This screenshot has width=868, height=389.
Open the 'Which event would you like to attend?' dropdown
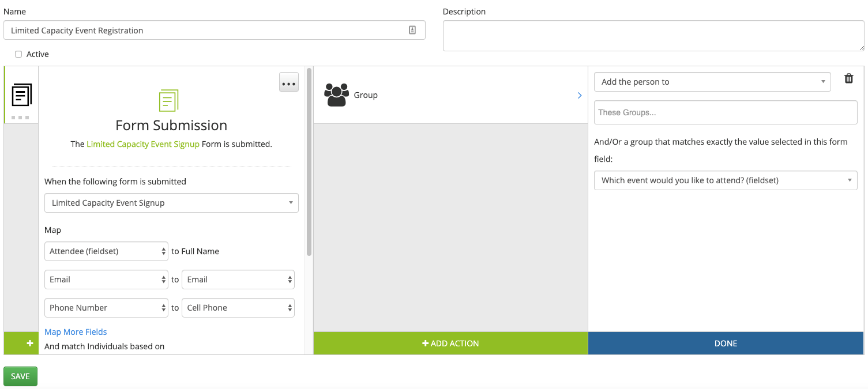(726, 180)
